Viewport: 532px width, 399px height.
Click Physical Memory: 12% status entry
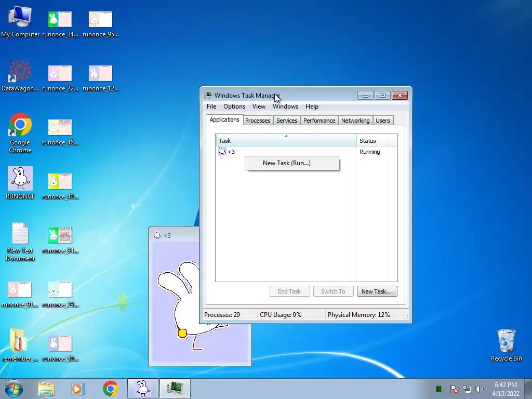pyautogui.click(x=358, y=315)
